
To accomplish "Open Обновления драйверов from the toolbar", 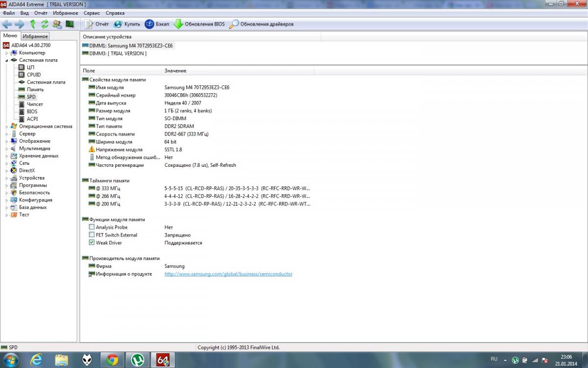I will pyautogui.click(x=262, y=24).
